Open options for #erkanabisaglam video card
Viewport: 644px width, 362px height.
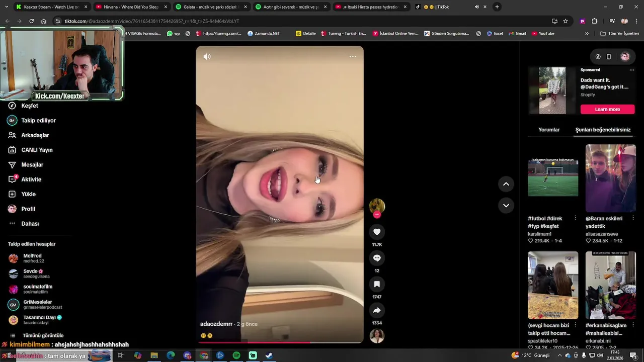point(633,325)
